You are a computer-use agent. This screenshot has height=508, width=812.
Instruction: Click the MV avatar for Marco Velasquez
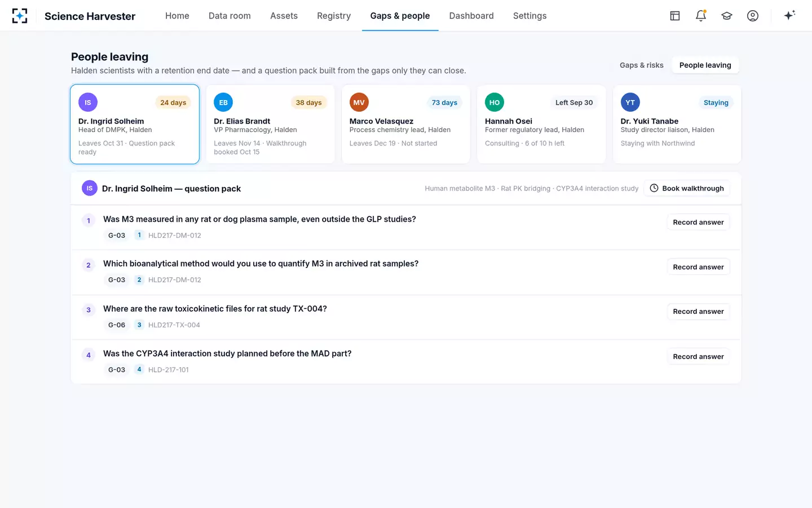pyautogui.click(x=359, y=102)
